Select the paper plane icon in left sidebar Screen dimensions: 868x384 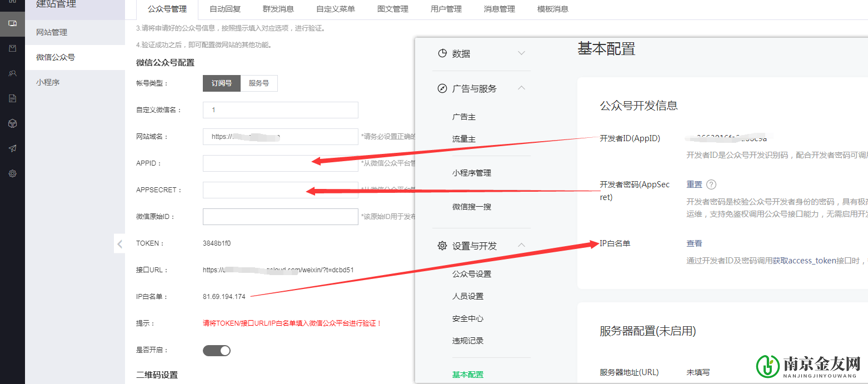(12, 148)
